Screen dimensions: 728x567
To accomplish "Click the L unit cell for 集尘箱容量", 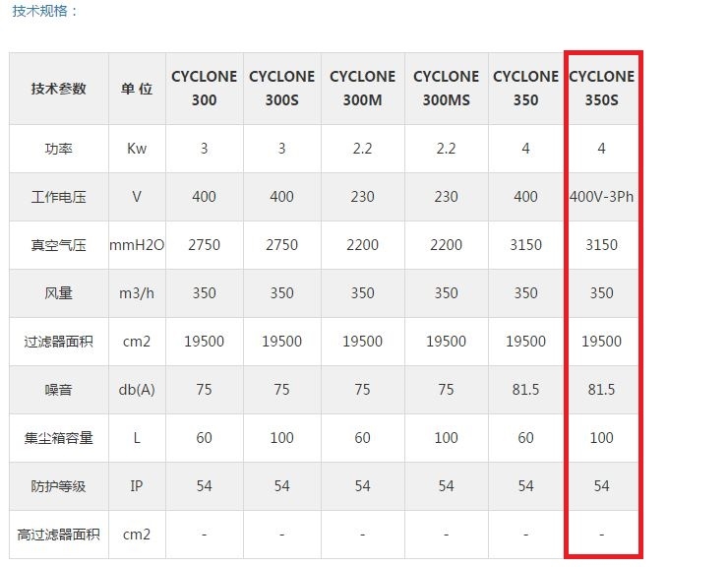I will click(137, 438).
